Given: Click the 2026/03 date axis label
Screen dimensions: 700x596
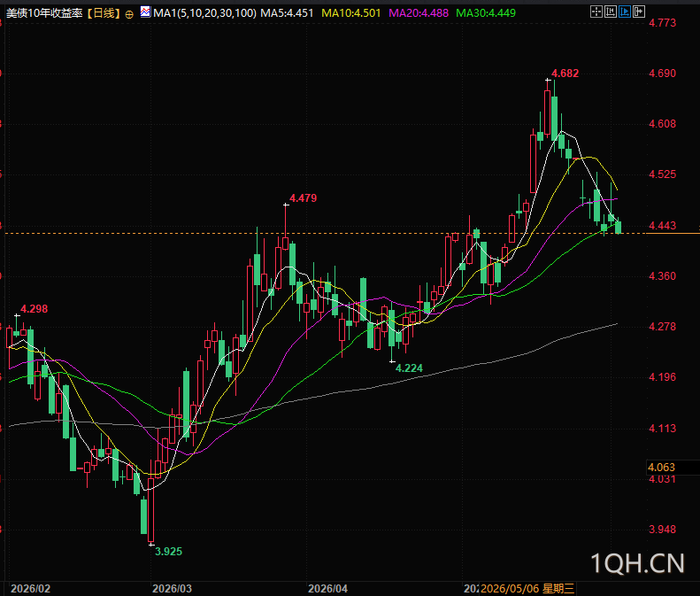Looking at the screenshot, I should [172, 588].
